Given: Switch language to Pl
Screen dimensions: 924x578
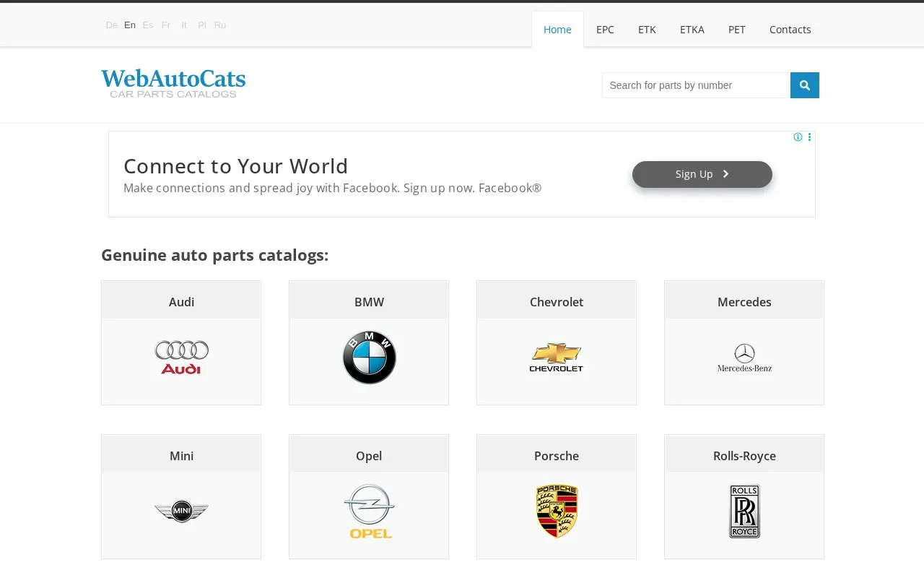Looking at the screenshot, I should [202, 25].
